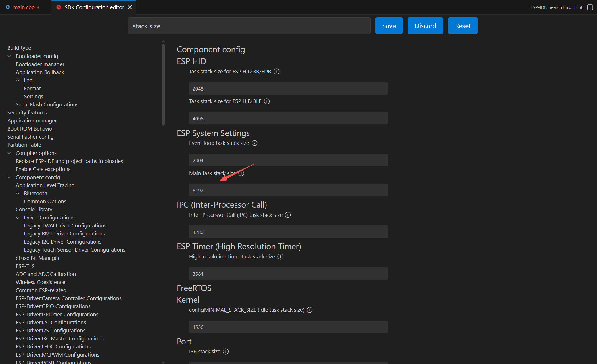The height and width of the screenshot is (364, 597).
Task: Click the Discard button
Action: pyautogui.click(x=425, y=26)
